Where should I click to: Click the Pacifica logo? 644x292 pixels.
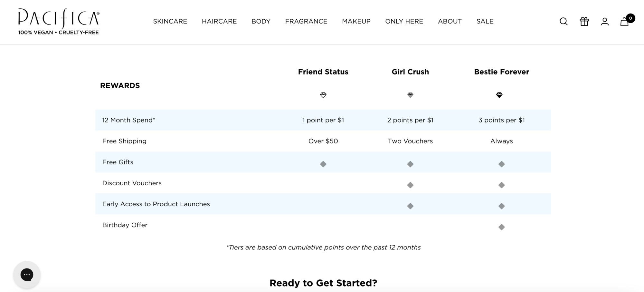click(59, 19)
